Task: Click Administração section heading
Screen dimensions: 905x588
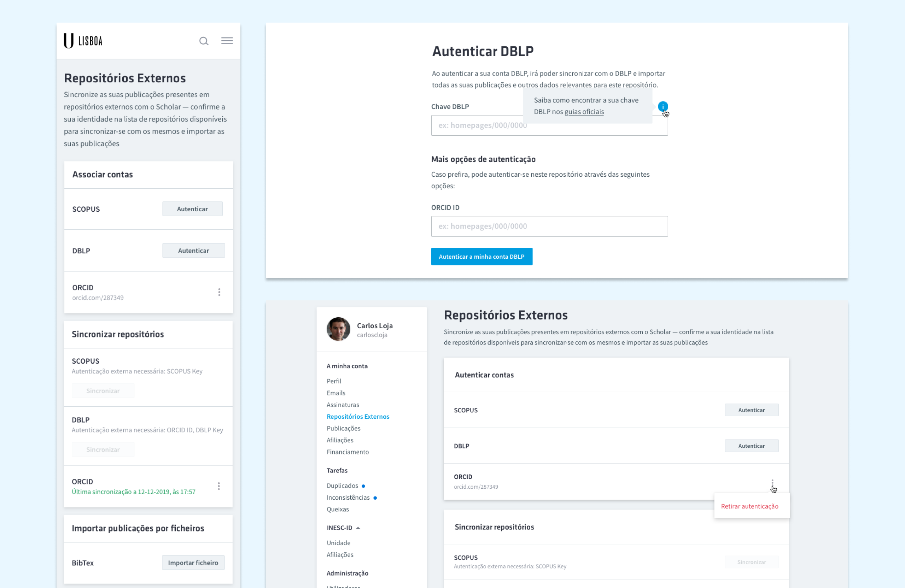Action: [347, 573]
